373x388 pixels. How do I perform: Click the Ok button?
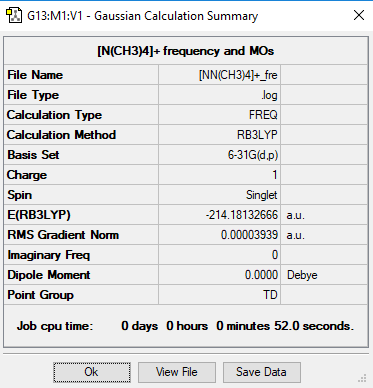[92, 372]
